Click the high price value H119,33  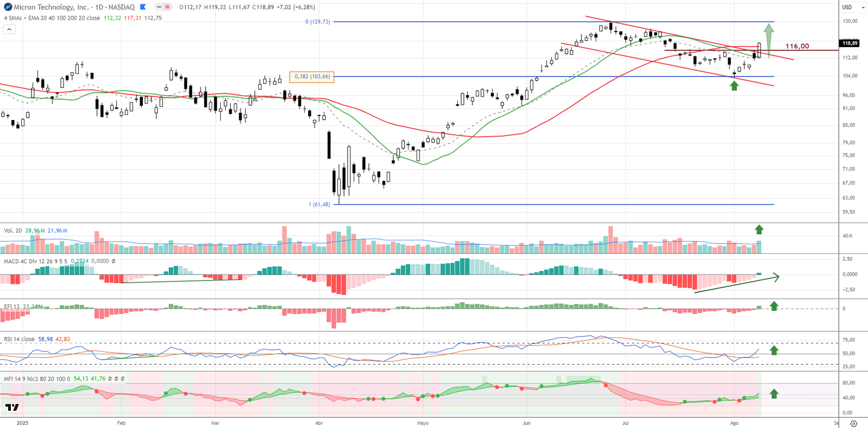tap(215, 7)
